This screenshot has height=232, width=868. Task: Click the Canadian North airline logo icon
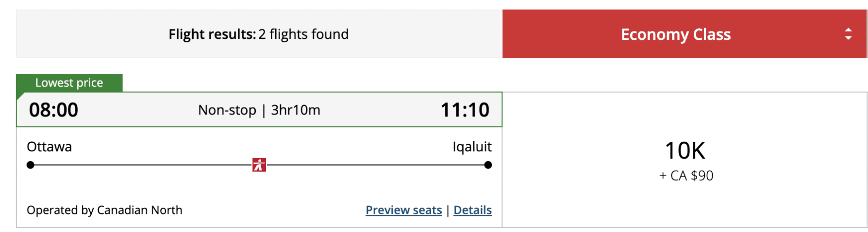click(259, 165)
